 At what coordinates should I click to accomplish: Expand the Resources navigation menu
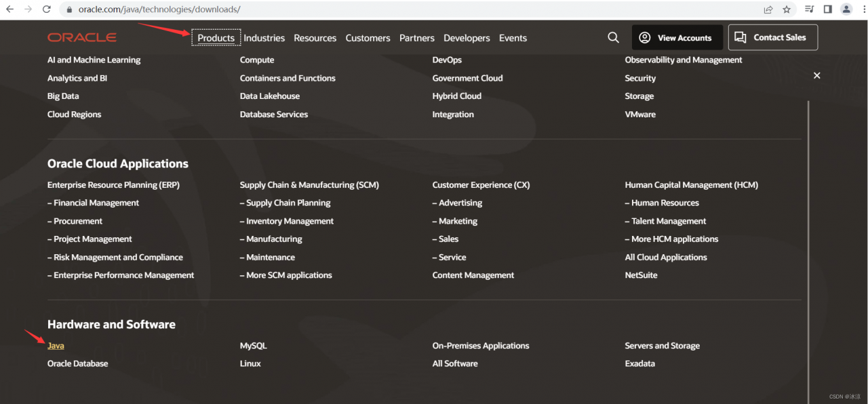tap(315, 38)
